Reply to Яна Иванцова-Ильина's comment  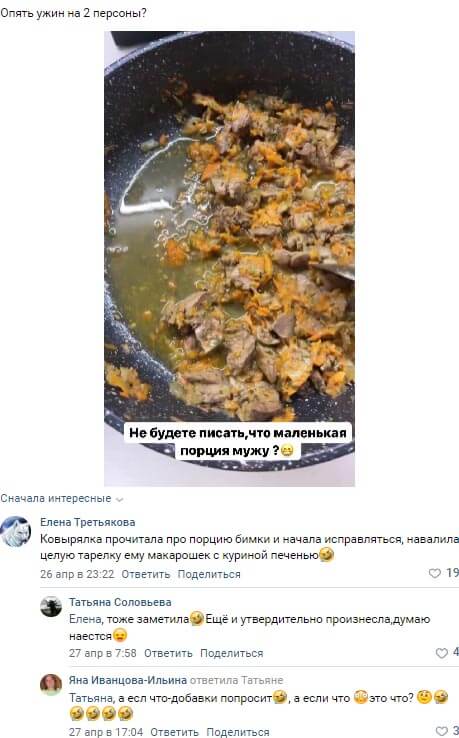point(174,732)
